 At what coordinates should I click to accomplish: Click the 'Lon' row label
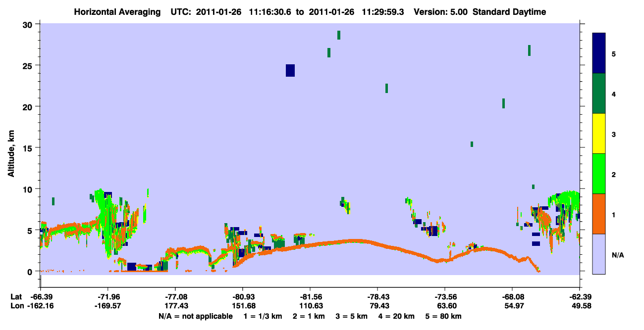[x=16, y=306]
